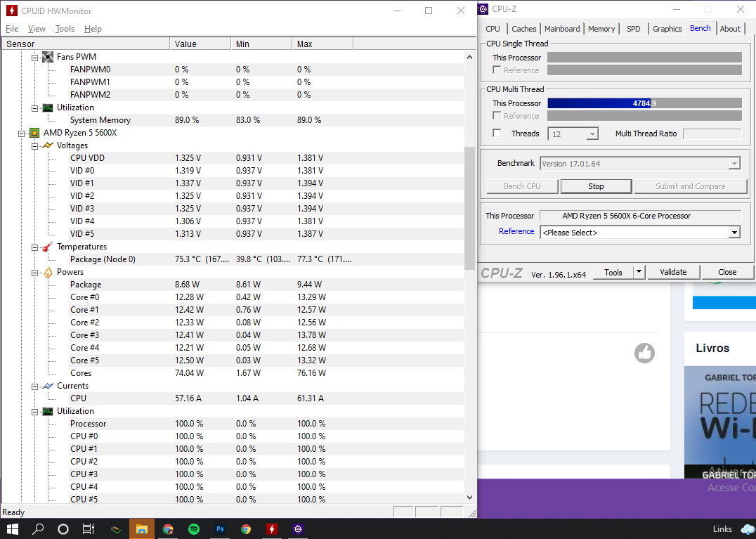The image size is (756, 539).
Task: Stop the running CPU benchmark
Action: [596, 186]
